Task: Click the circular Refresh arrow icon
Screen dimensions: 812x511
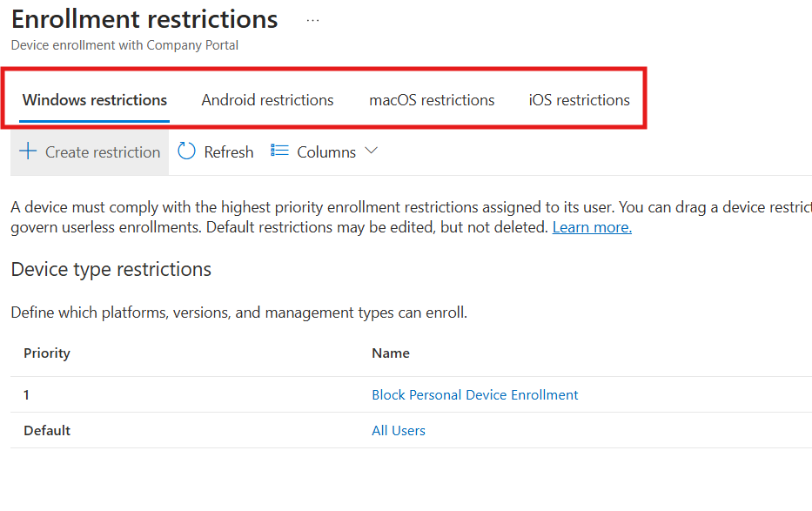Action: 187,151
